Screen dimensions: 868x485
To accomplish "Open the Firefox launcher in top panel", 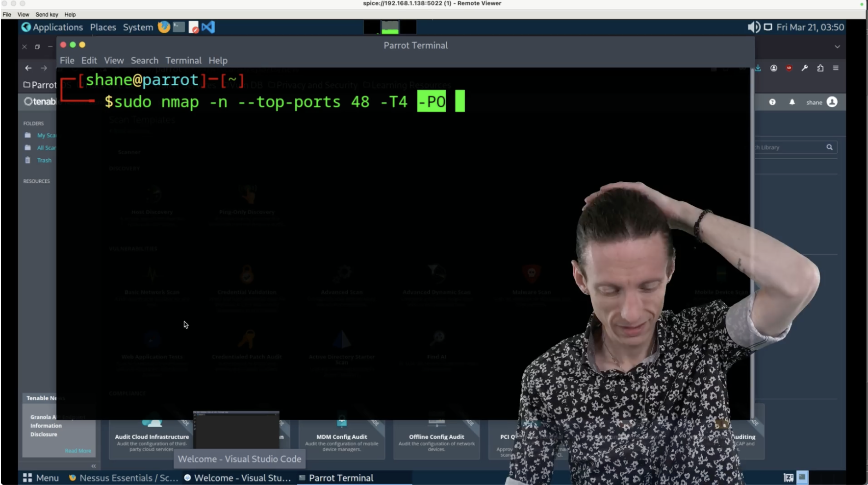I will tap(164, 27).
